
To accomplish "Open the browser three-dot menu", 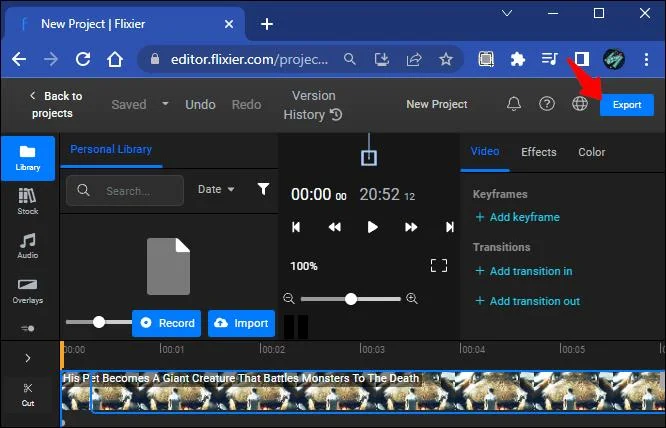I will [646, 59].
